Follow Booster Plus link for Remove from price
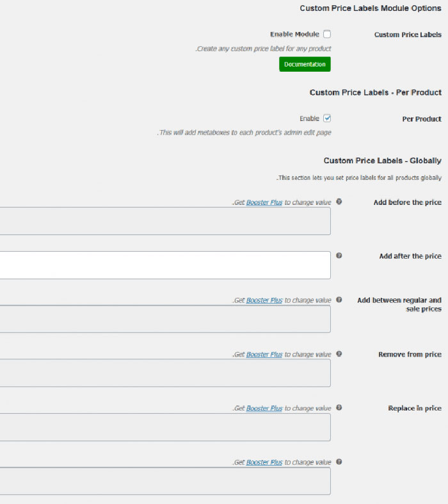The image size is (448, 504). click(264, 354)
